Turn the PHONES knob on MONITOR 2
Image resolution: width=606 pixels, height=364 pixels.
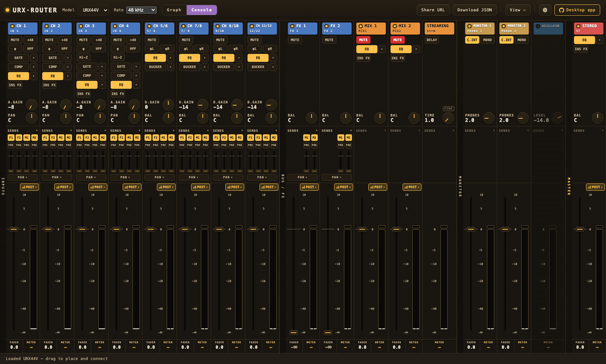pos(523,118)
